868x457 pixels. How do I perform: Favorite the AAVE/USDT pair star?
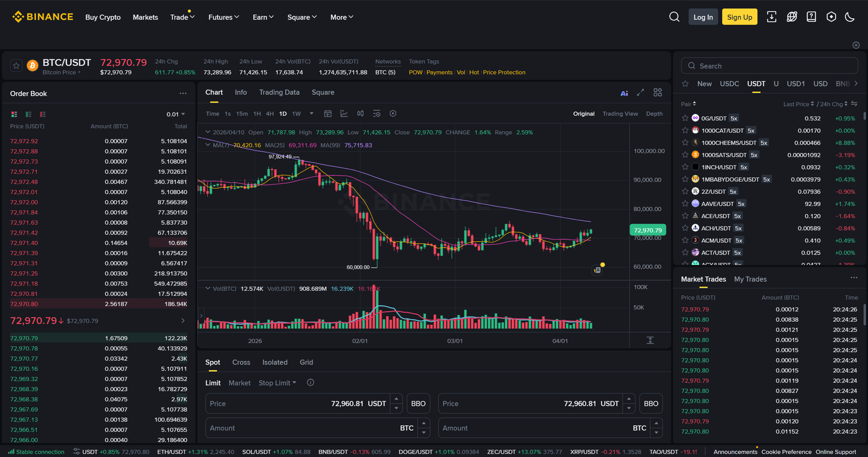tap(685, 204)
